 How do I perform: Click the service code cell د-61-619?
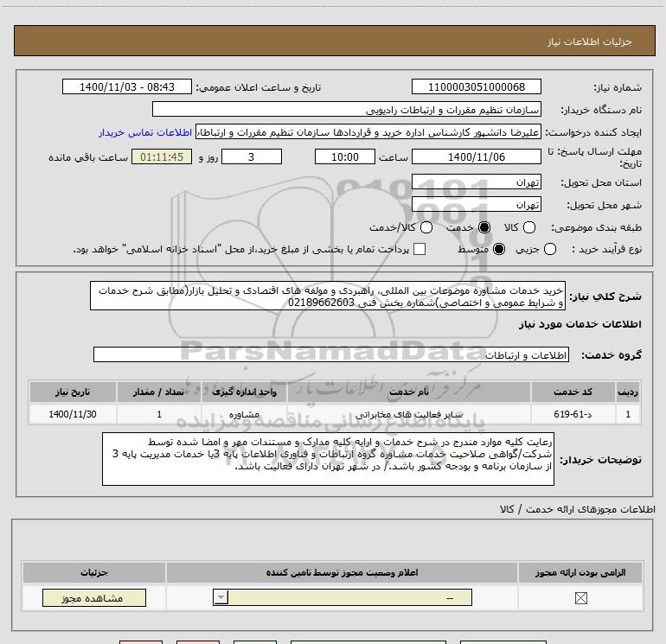click(x=573, y=414)
